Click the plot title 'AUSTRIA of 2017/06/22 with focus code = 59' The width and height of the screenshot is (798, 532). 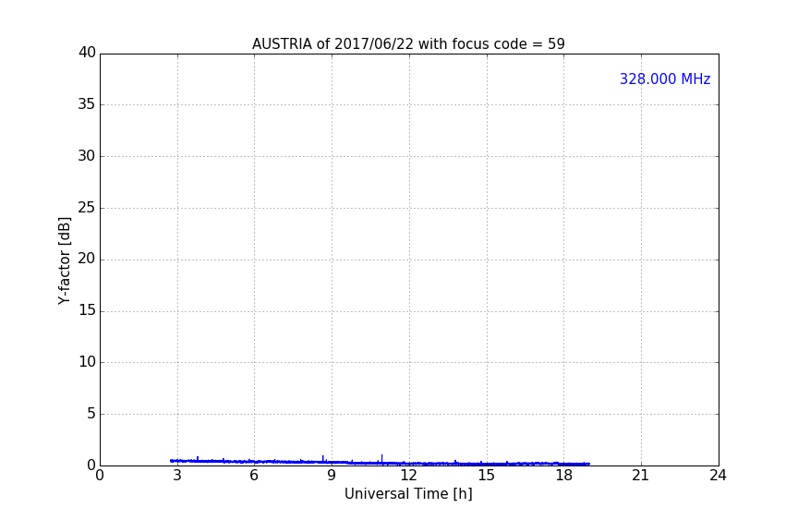tap(408, 44)
